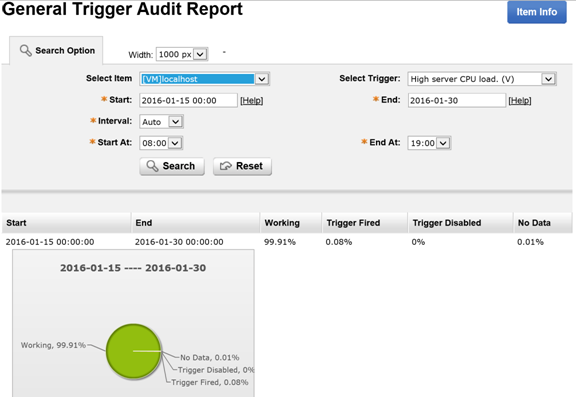Select the 0% Trigger Disabled table cell
This screenshot has width=576, height=397.
coord(418,242)
